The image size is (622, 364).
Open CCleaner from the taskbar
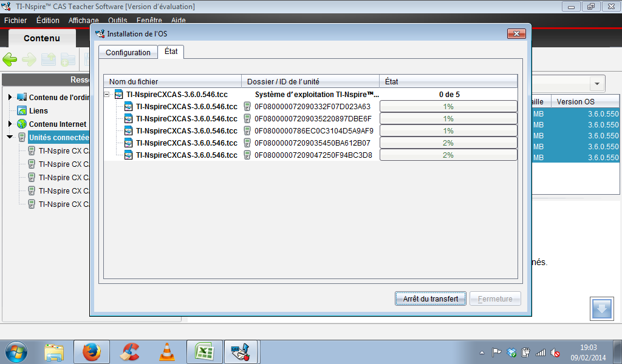(129, 352)
